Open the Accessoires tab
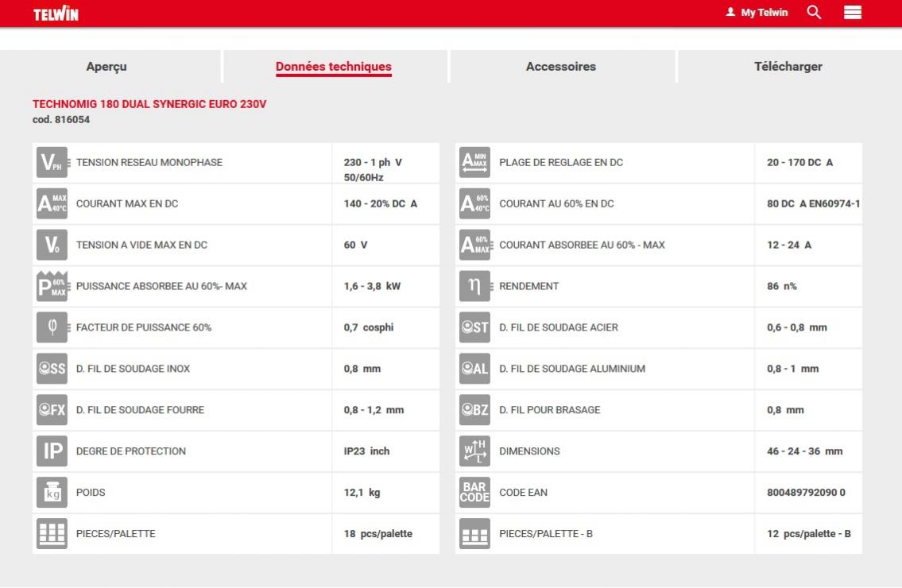 561,67
